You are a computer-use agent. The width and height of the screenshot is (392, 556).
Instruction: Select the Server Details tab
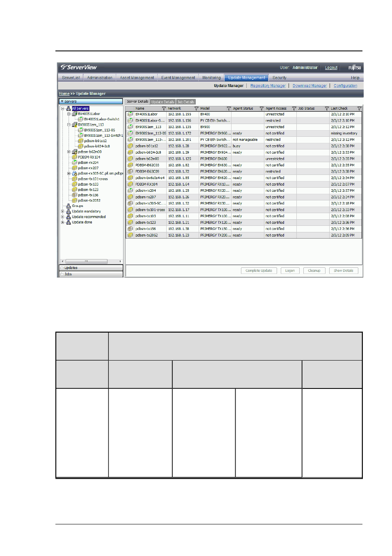click(x=138, y=101)
